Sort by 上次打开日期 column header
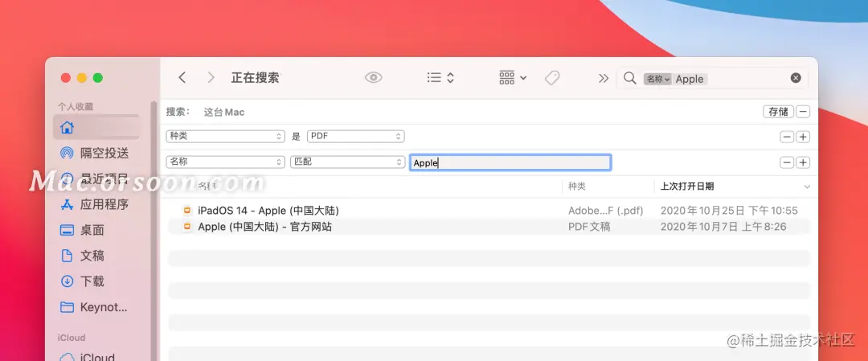Screen dimensions: 868x361 click(687, 187)
